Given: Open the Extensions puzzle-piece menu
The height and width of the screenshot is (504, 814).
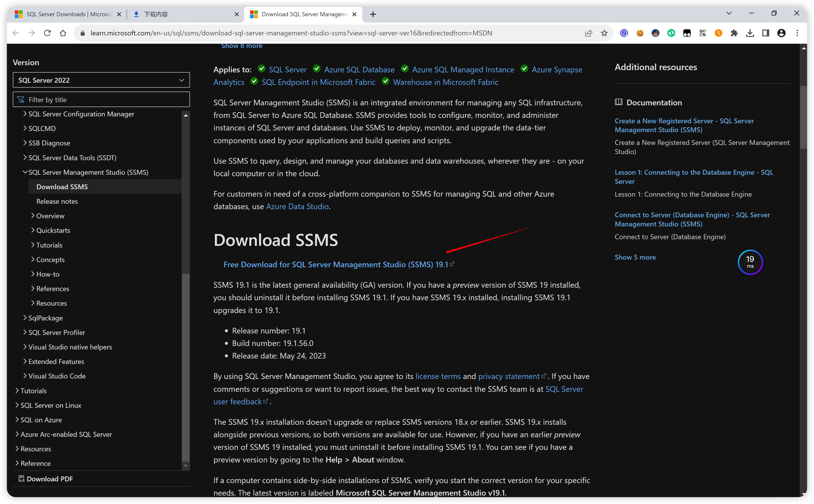Looking at the screenshot, I should point(734,33).
